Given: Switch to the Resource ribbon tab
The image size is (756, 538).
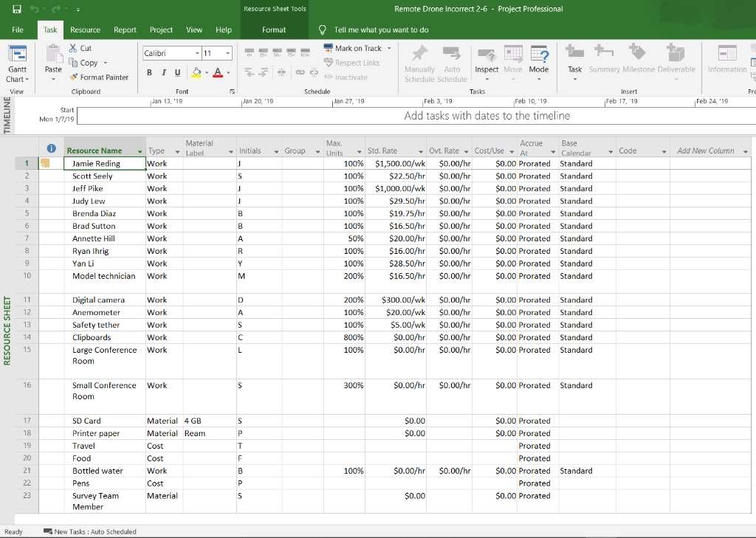Looking at the screenshot, I should pos(85,30).
